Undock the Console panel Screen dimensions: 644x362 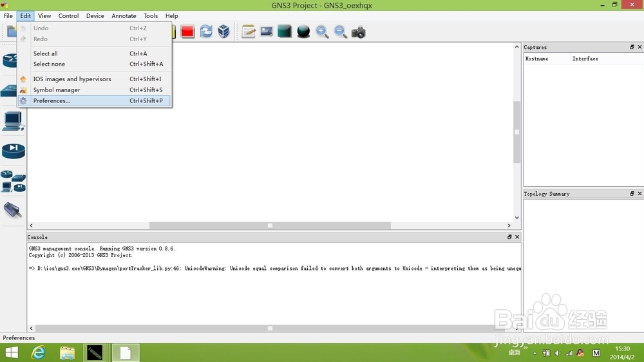point(509,236)
